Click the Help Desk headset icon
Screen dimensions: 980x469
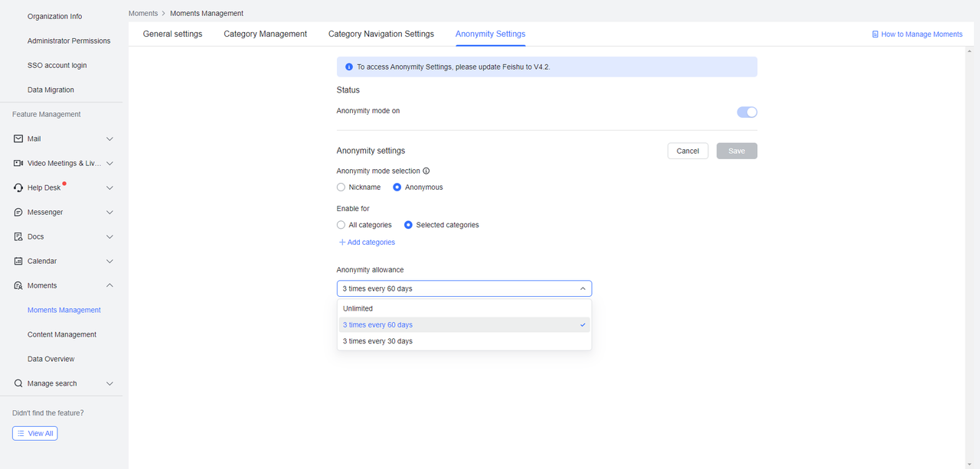coord(18,187)
